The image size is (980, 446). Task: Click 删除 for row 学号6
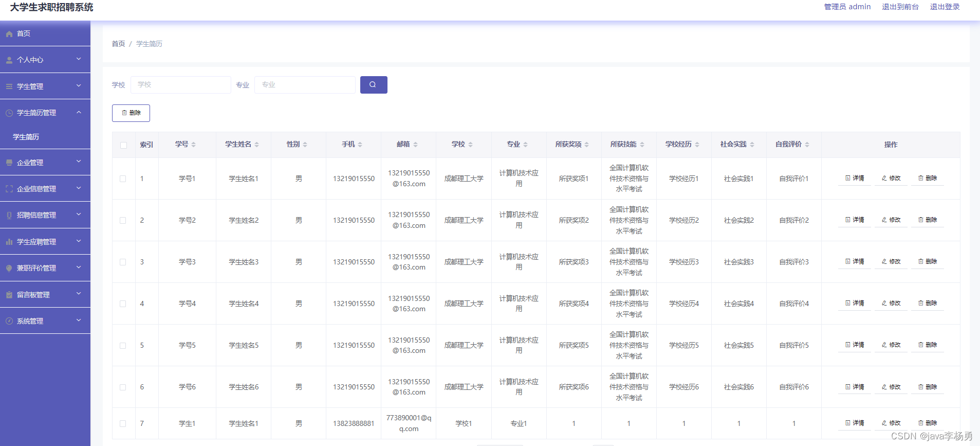pos(928,387)
